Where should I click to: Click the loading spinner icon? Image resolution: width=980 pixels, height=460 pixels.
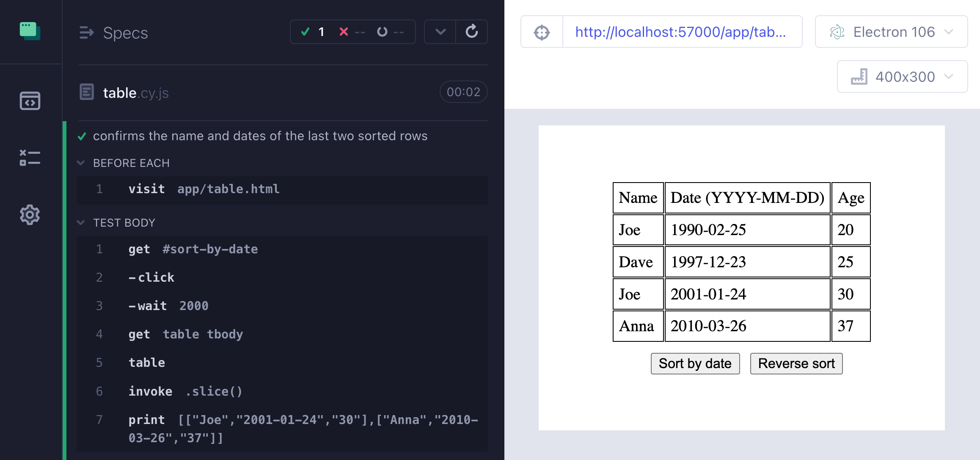coord(381,33)
